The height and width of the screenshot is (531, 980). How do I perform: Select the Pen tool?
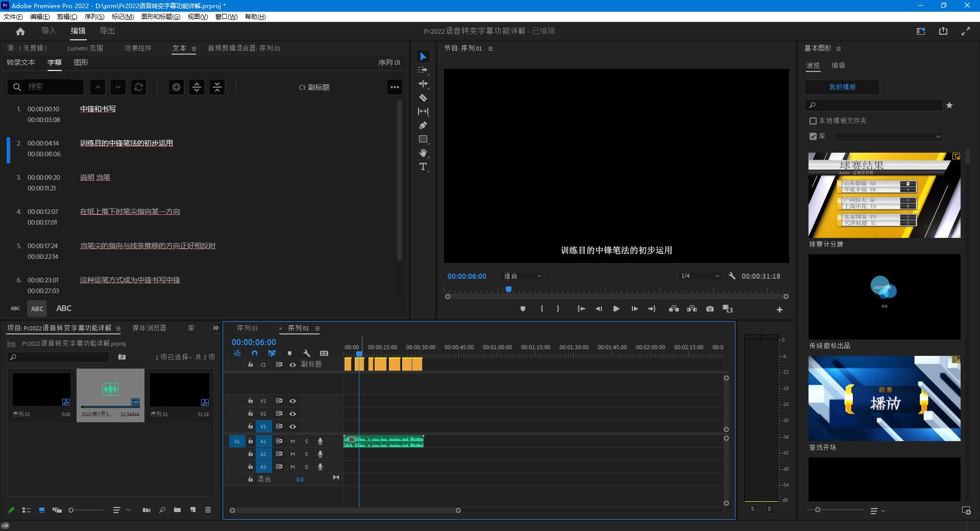pos(423,125)
